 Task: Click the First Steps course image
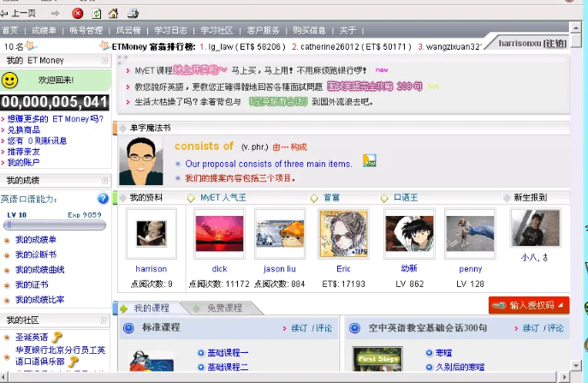377,359
